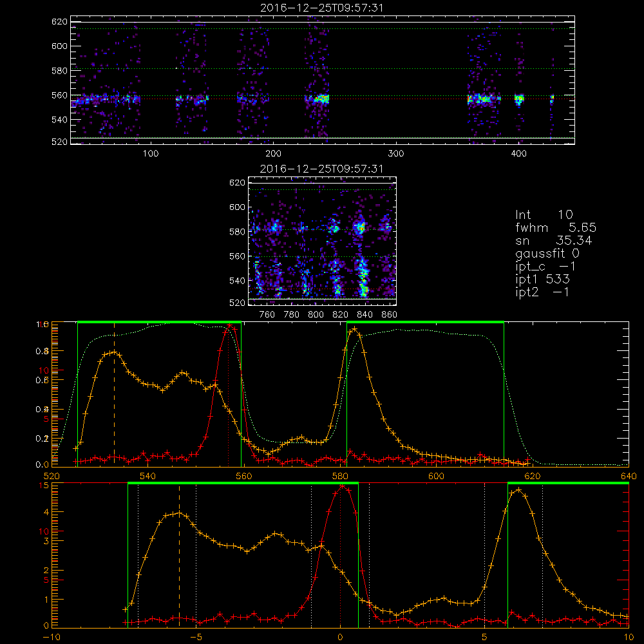The width and height of the screenshot is (644, 644).
Task: Click the red curve peak at zero in bottom plot
Action: 342,486
